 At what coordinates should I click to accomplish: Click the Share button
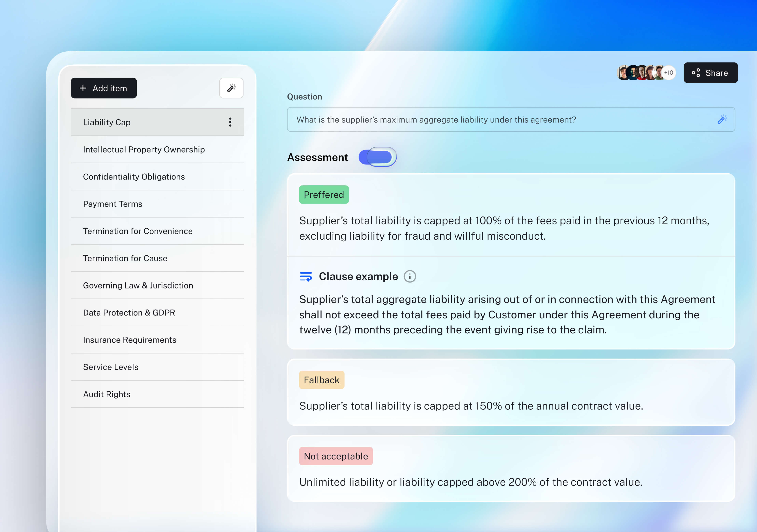[x=710, y=73]
